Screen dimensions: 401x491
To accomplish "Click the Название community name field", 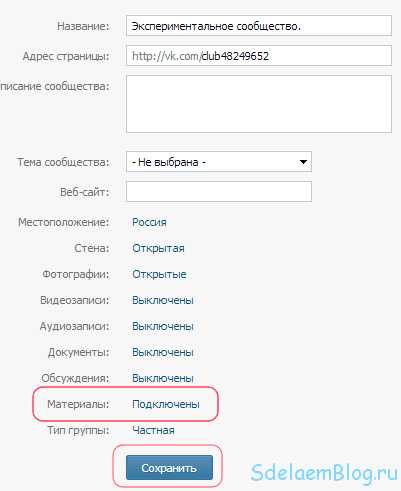I will [259, 26].
